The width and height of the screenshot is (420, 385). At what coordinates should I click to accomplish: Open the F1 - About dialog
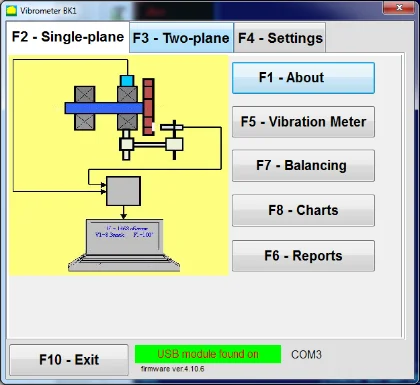pos(303,78)
